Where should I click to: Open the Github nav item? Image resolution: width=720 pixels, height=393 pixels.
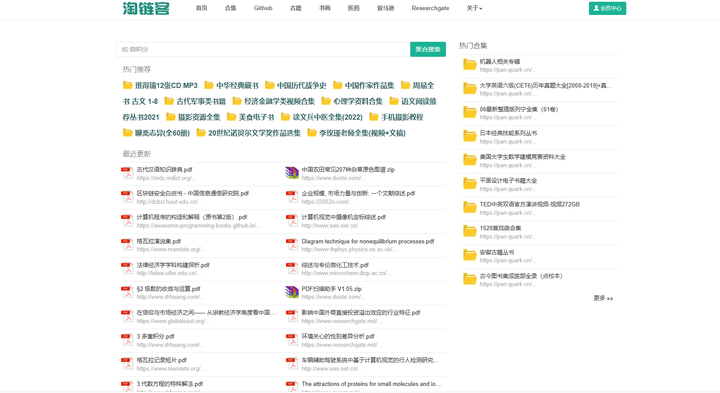pyautogui.click(x=263, y=8)
